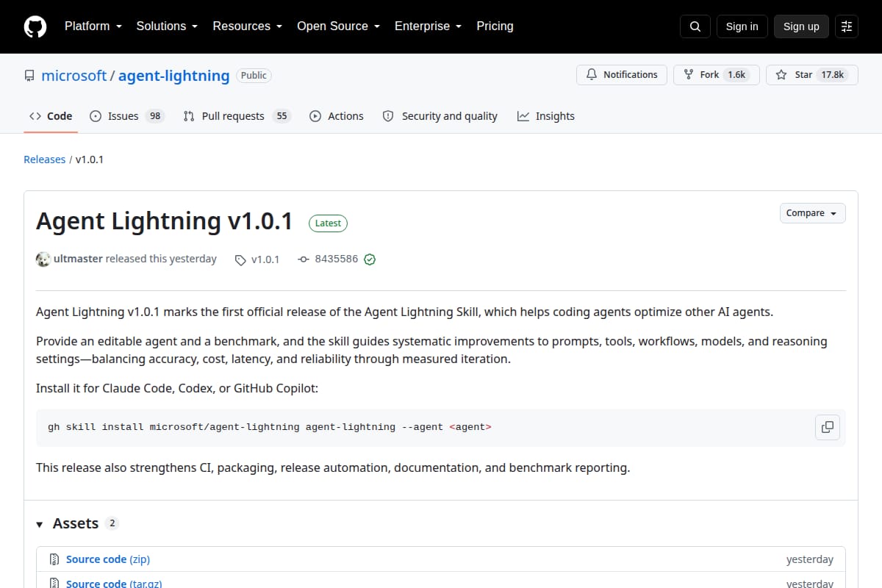Click the Latest release badge
This screenshot has height=588, width=882.
(x=328, y=223)
